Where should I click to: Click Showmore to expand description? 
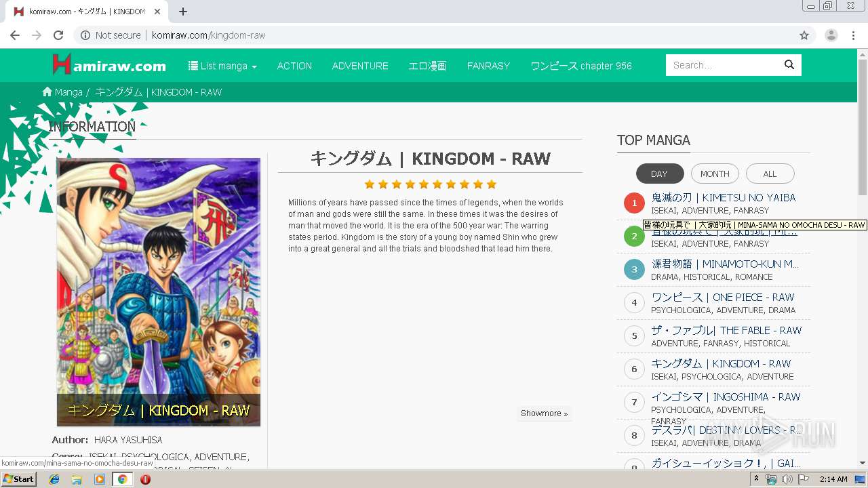(x=544, y=413)
